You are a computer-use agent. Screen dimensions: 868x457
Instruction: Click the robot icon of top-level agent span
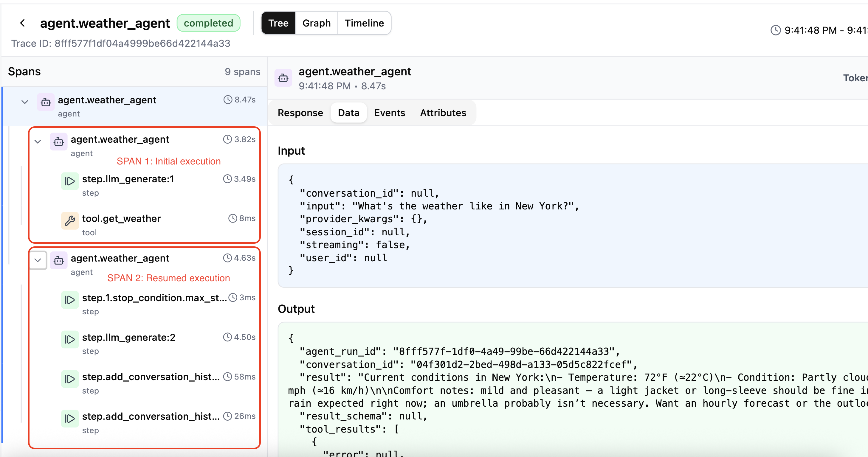point(46,102)
